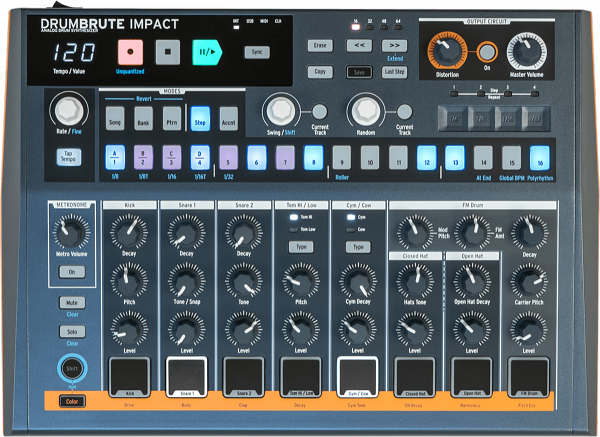The width and height of the screenshot is (600, 437).
Task: Select step button 10
Action: coord(370,157)
